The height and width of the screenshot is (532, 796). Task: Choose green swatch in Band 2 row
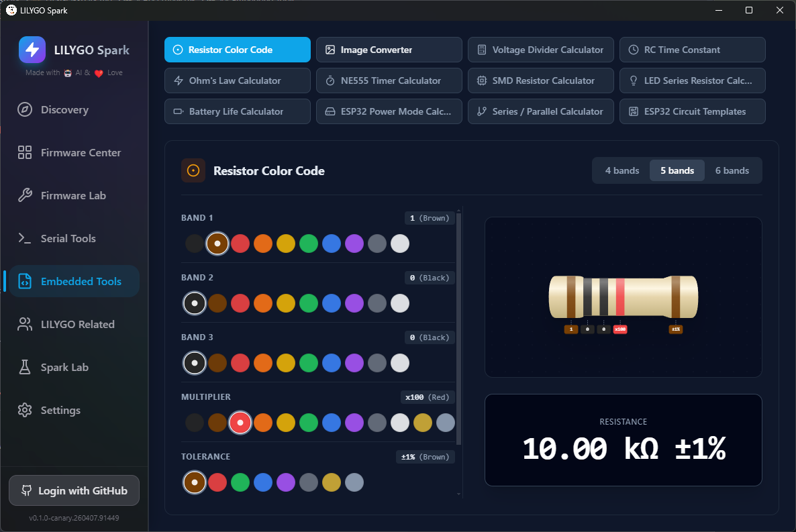[x=309, y=303]
